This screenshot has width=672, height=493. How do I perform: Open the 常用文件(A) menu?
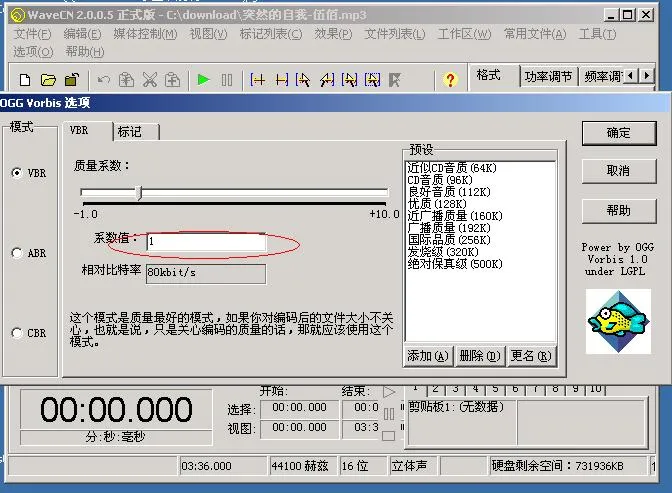[x=535, y=34]
